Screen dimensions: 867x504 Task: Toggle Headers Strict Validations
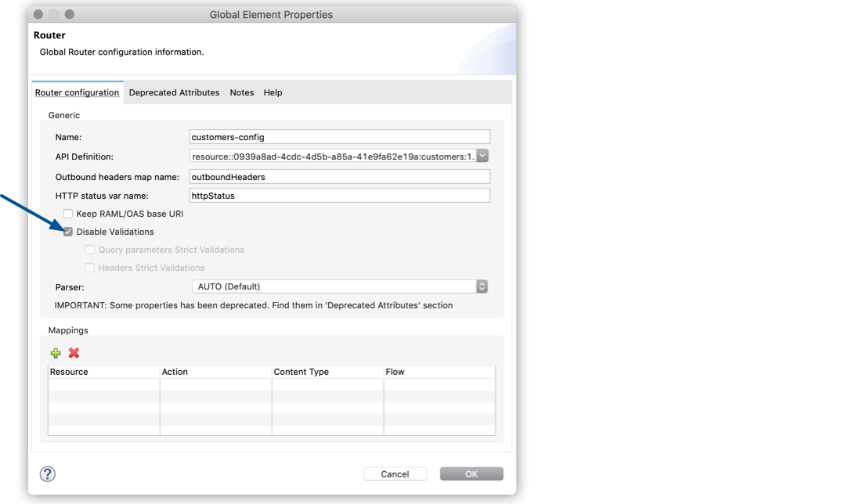[x=89, y=267]
